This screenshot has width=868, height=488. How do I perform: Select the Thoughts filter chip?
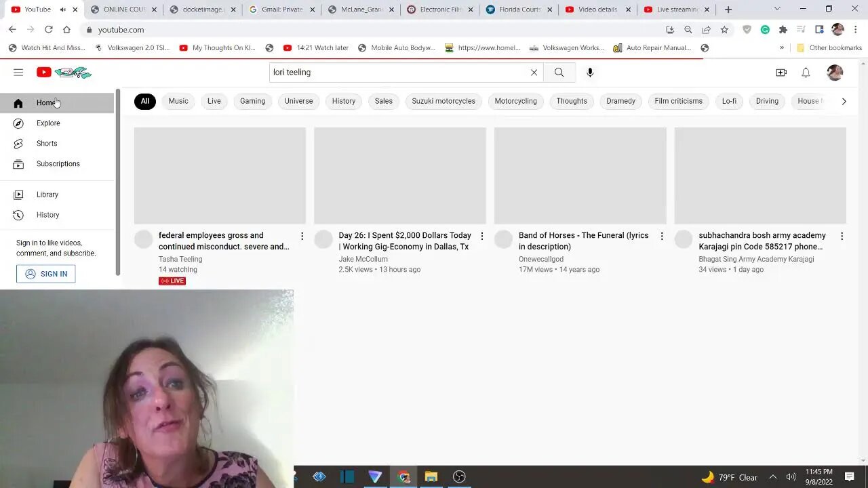coord(572,101)
